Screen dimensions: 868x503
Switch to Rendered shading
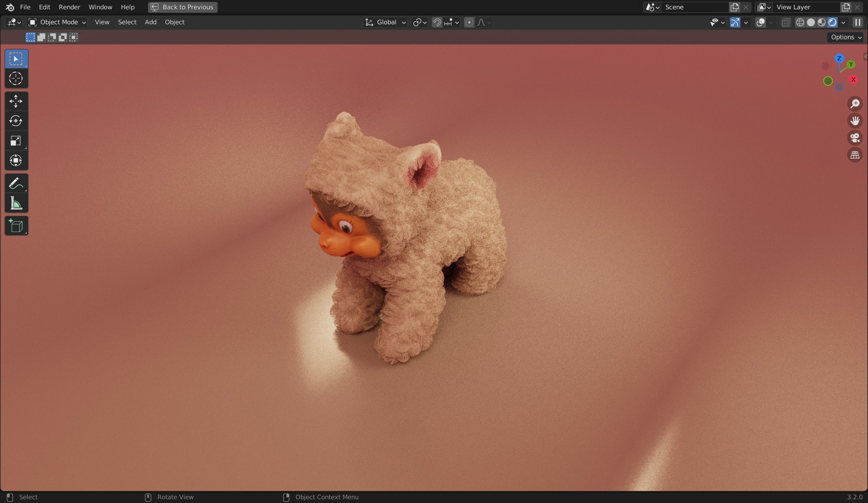point(832,22)
